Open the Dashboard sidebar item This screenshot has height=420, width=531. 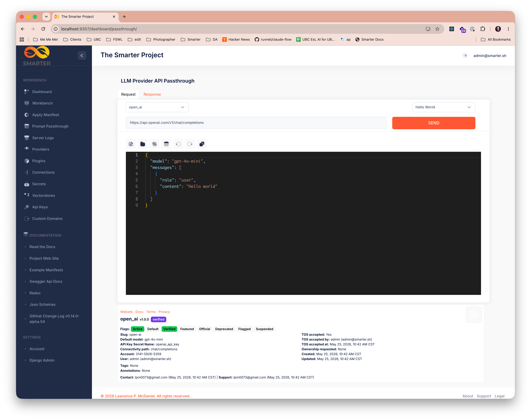(42, 92)
